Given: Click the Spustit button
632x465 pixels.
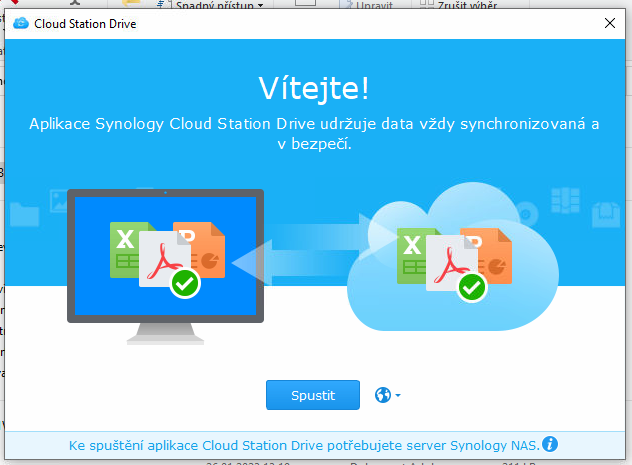Looking at the screenshot, I should click(313, 394).
